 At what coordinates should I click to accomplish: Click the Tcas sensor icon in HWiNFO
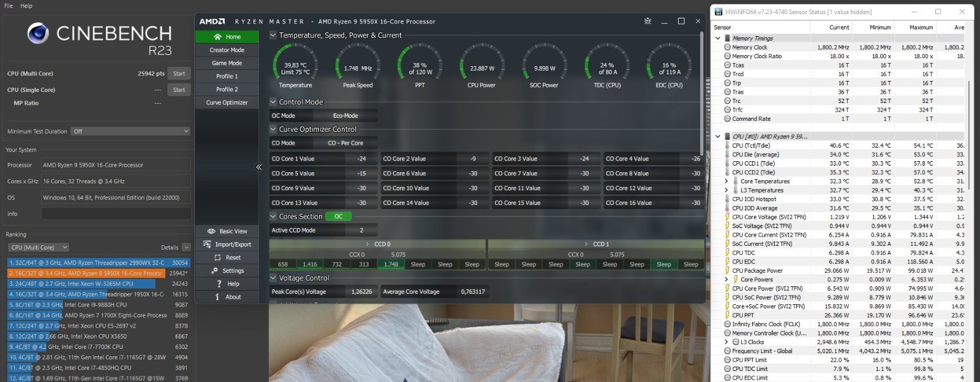pos(728,65)
